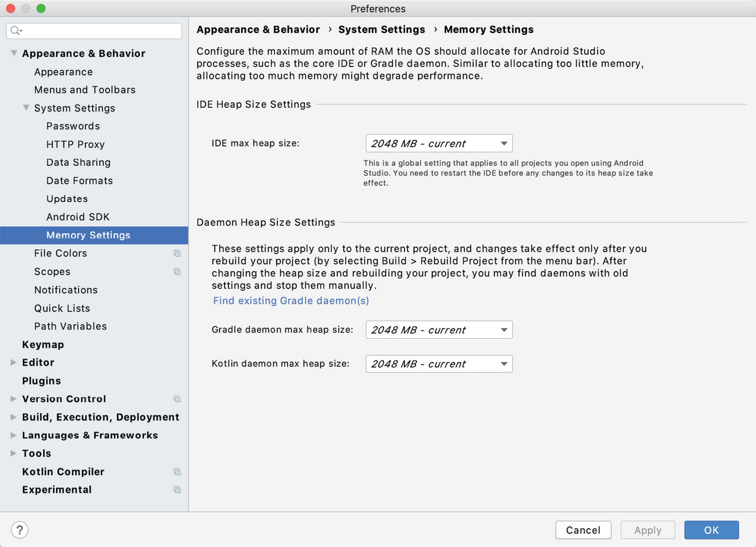Open the IDE max heap size dropdown
756x547 pixels.
[439, 143]
